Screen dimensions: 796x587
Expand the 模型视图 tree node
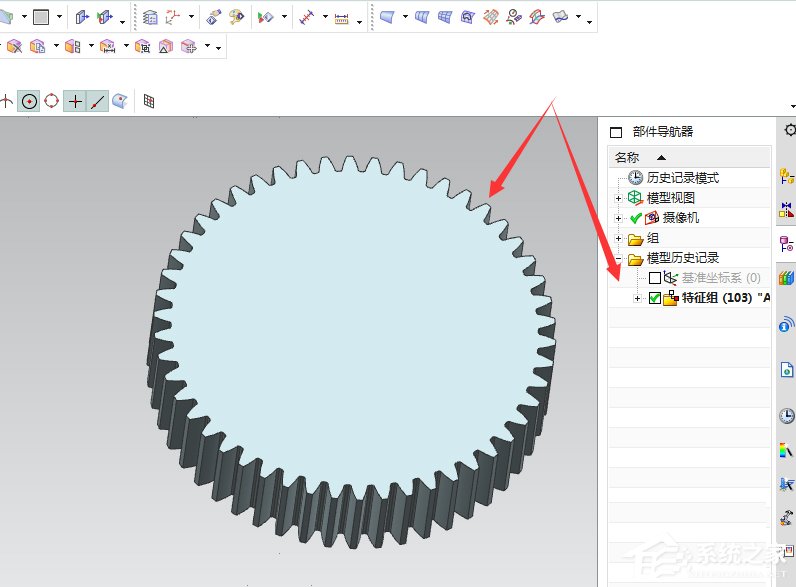619,198
